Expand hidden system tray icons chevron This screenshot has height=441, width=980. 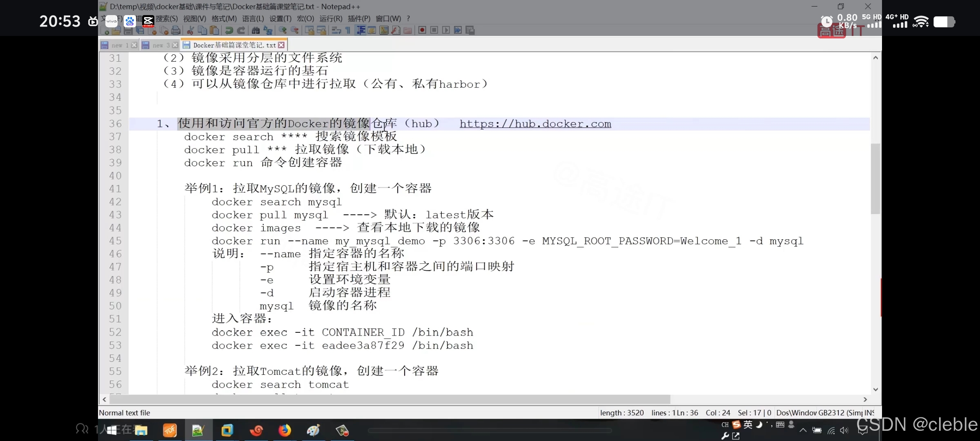coord(803,430)
